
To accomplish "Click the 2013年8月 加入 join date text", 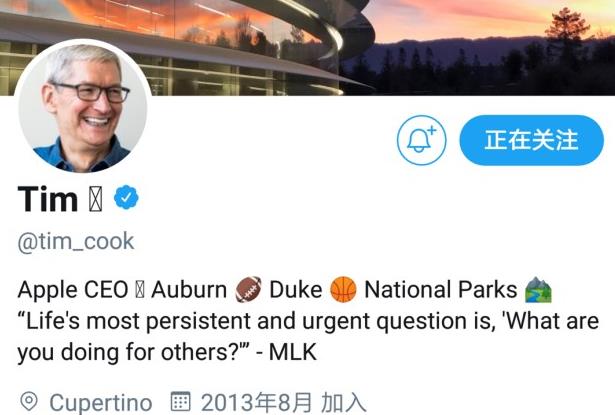I will pos(283,403).
